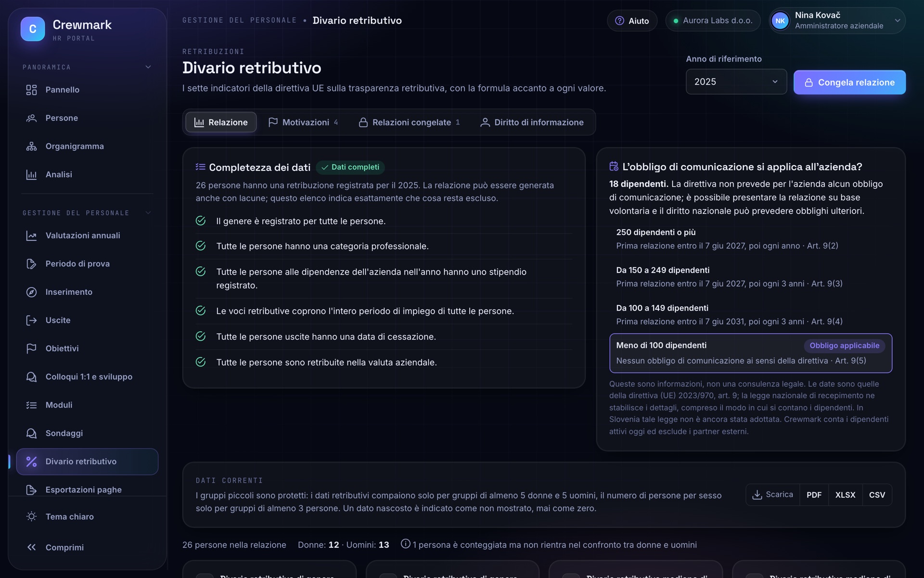Open Sondaggi surveys page
The height and width of the screenshot is (578, 924).
(x=87, y=433)
